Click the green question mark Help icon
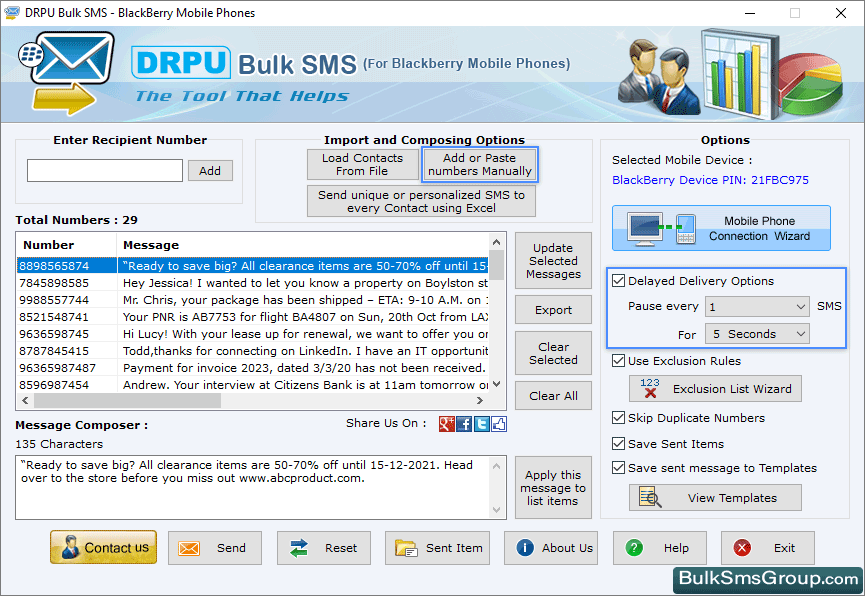Viewport: 865px width, 596px height. pos(634,547)
